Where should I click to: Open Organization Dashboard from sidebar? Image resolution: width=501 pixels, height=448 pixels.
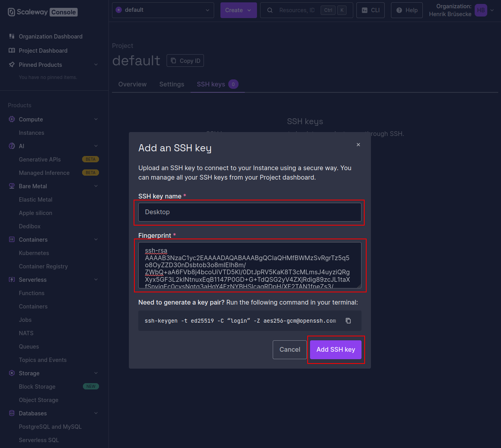point(51,36)
